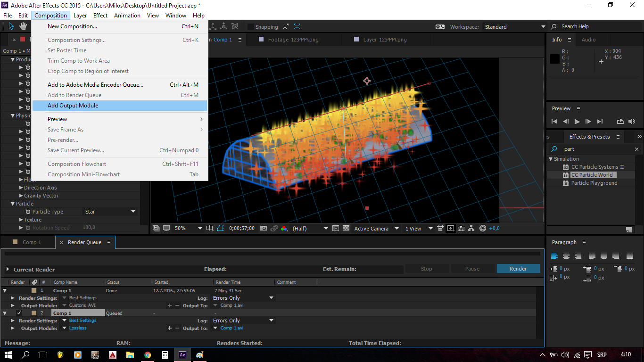Select CC Particle Systems II effect

click(x=597, y=167)
